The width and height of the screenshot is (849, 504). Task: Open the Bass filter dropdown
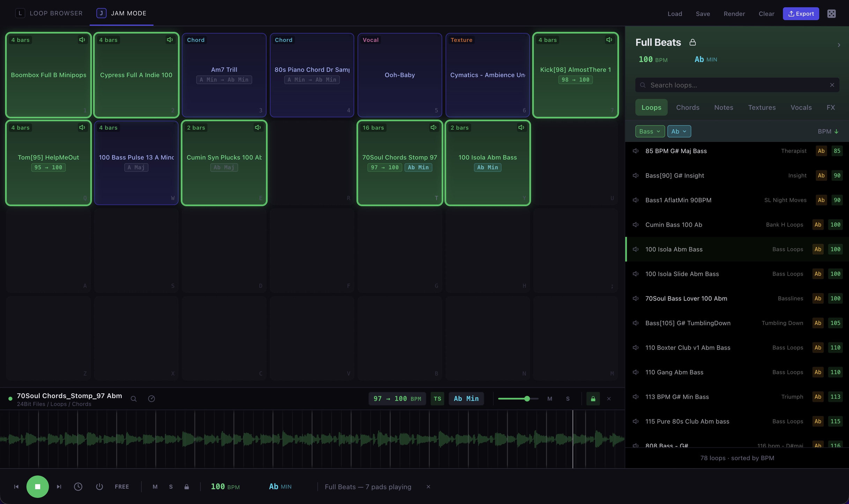(650, 131)
